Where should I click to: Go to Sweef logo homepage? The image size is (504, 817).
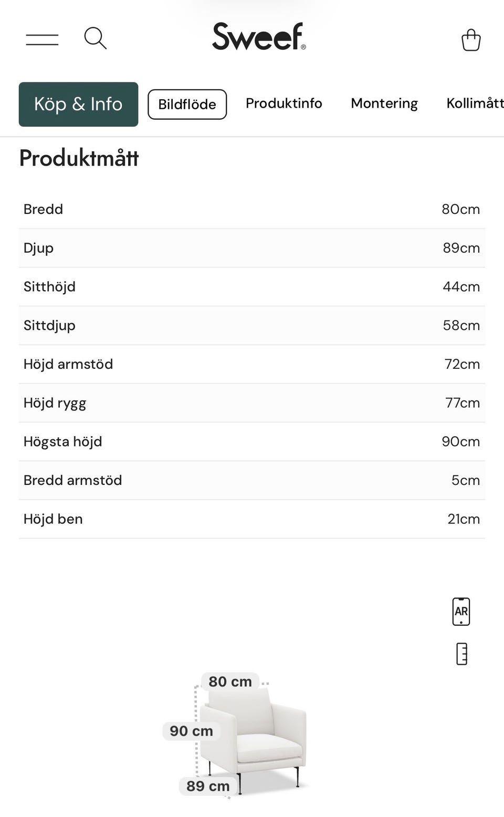coord(259,36)
